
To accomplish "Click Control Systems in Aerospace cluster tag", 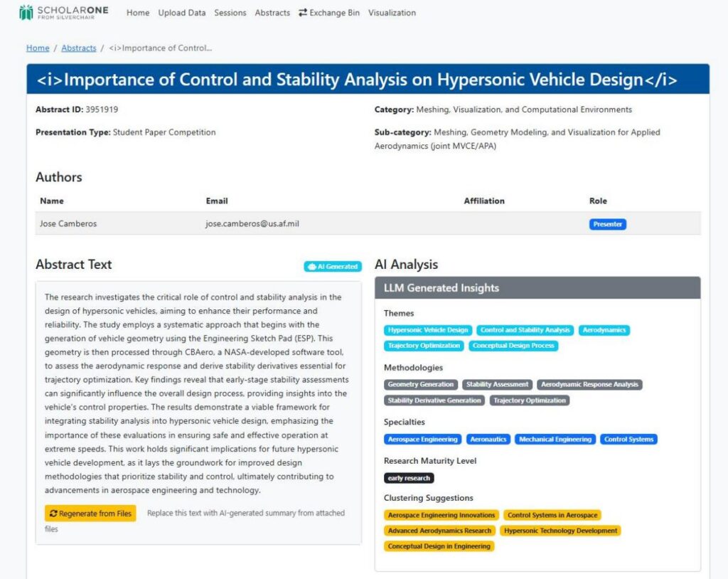I will pyautogui.click(x=552, y=515).
